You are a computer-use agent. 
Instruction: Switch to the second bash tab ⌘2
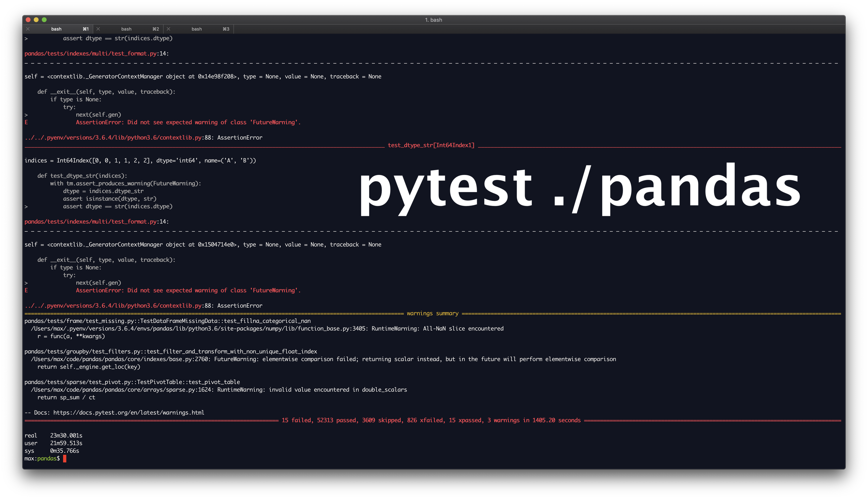coord(128,29)
